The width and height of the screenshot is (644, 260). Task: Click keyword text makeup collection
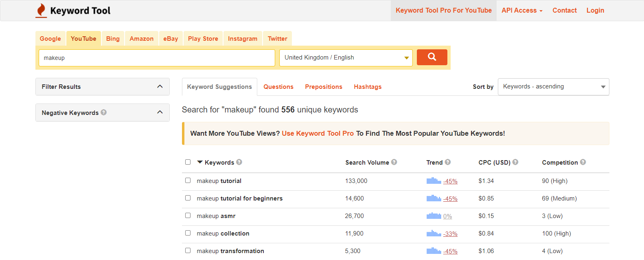223,234
